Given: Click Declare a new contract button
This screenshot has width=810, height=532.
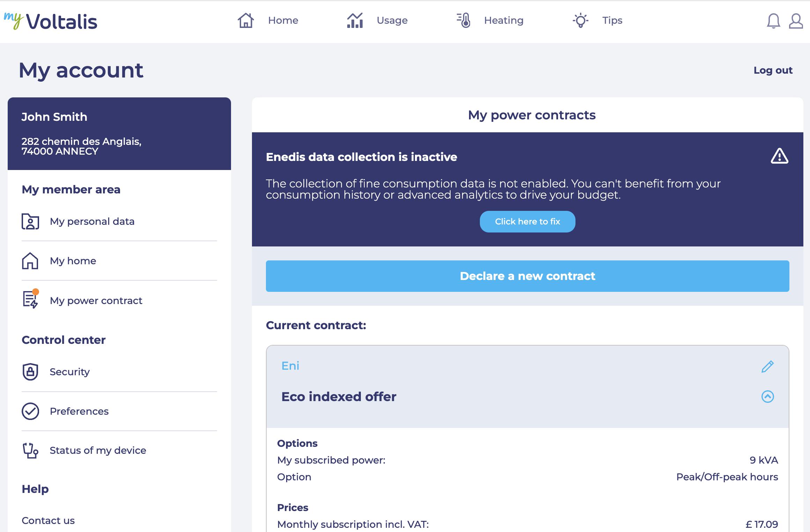Looking at the screenshot, I should click(x=527, y=276).
